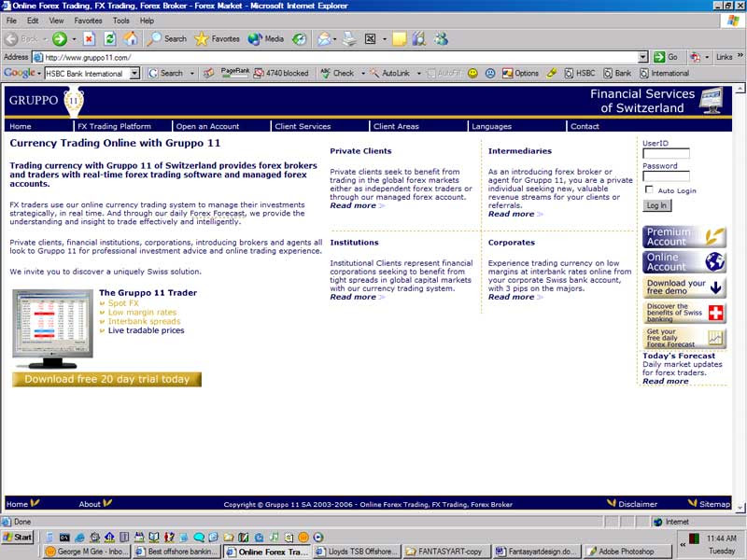The image size is (747, 560).
Task: Open FX Trading Platform nav item
Action: click(114, 126)
